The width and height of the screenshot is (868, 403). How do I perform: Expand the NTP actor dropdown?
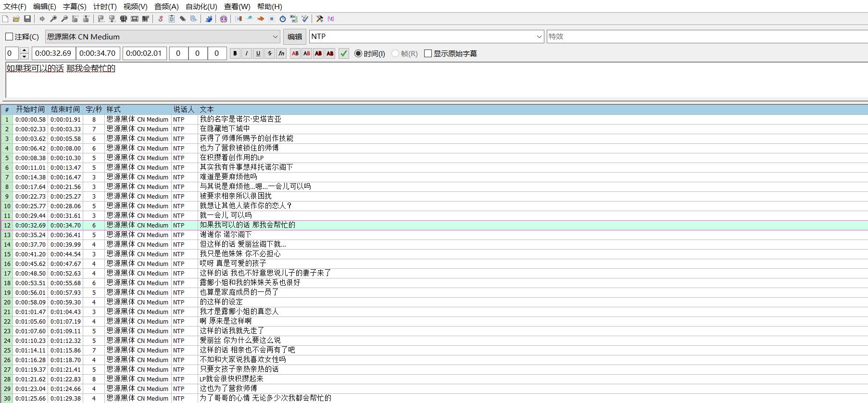tap(539, 37)
